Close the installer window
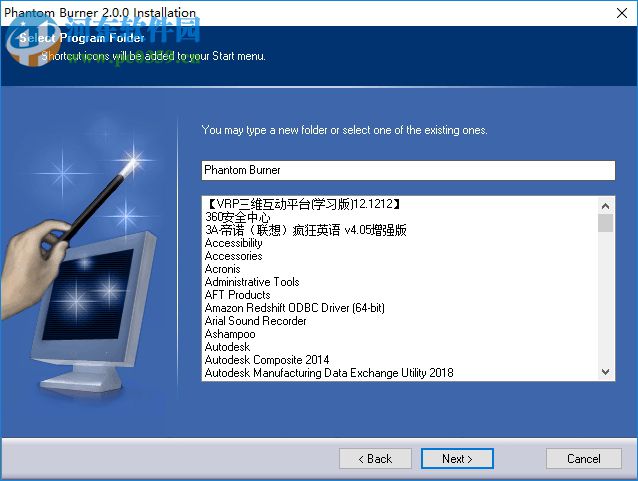The height and width of the screenshot is (481, 638). (622, 13)
